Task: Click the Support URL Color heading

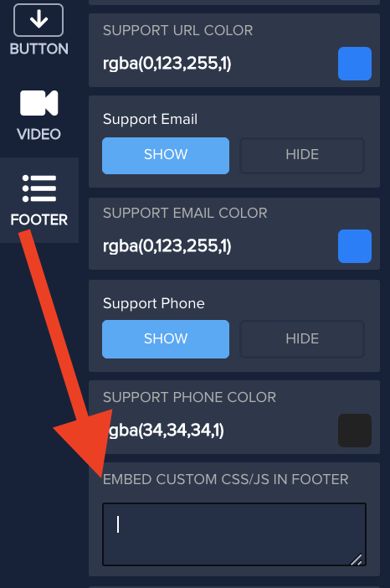Action: pyautogui.click(x=178, y=30)
